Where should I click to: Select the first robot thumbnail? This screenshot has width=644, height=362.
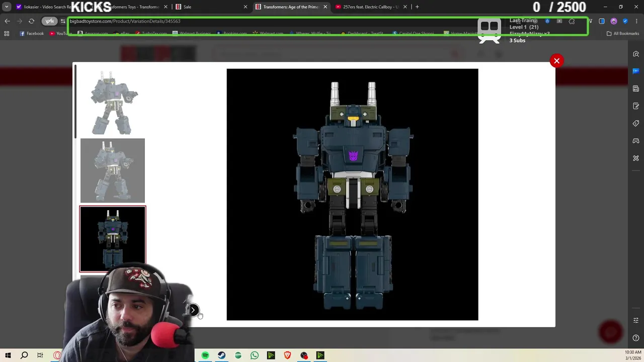pyautogui.click(x=113, y=103)
